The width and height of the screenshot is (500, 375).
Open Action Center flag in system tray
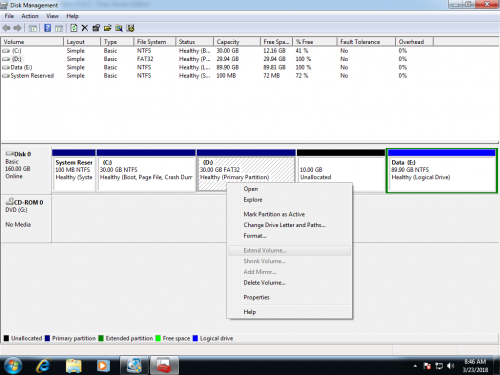(427, 366)
